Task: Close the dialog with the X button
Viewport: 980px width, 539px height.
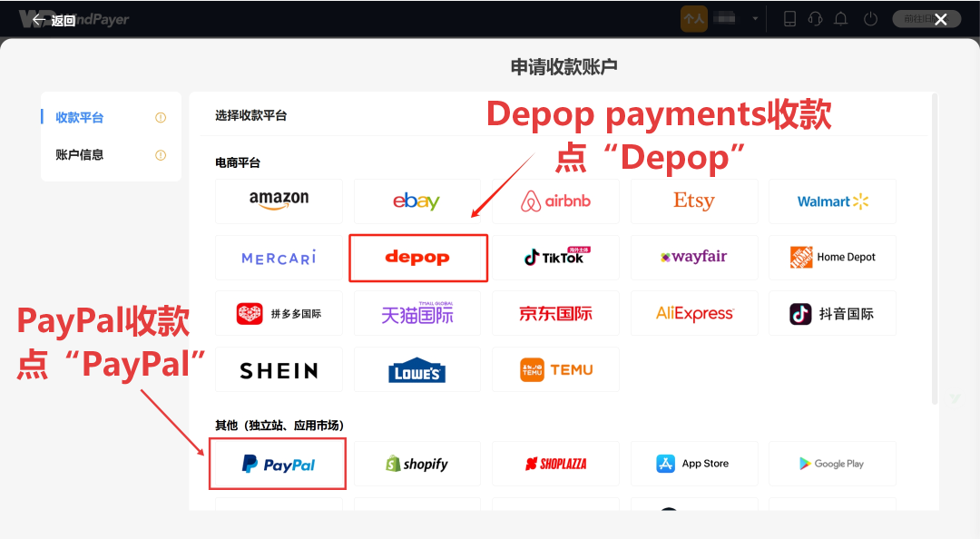Action: pos(941,20)
